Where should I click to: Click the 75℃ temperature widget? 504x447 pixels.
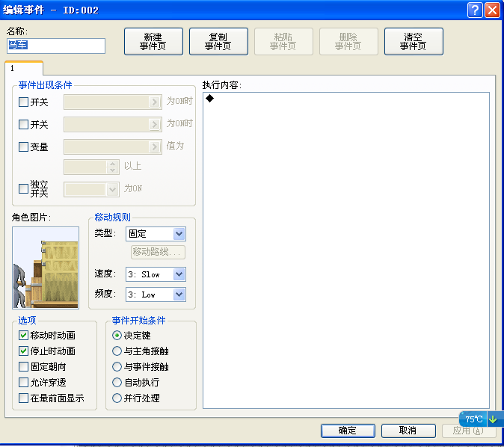point(473,419)
